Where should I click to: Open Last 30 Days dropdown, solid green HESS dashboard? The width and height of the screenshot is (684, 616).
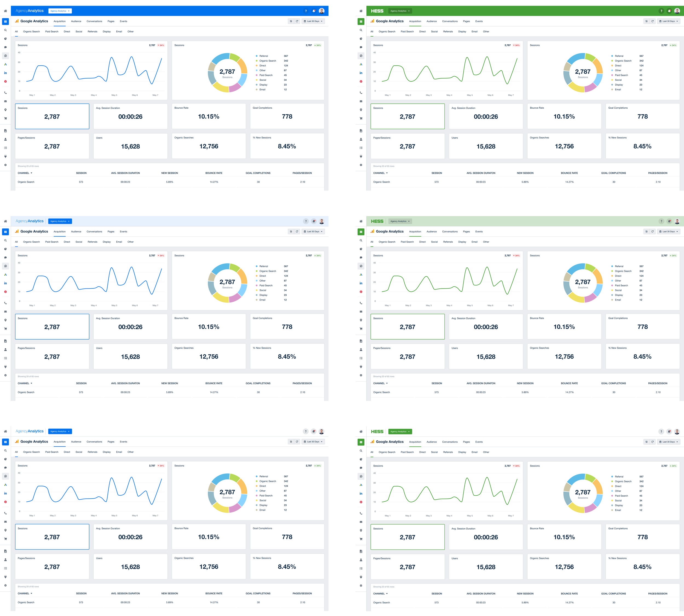pos(668,21)
